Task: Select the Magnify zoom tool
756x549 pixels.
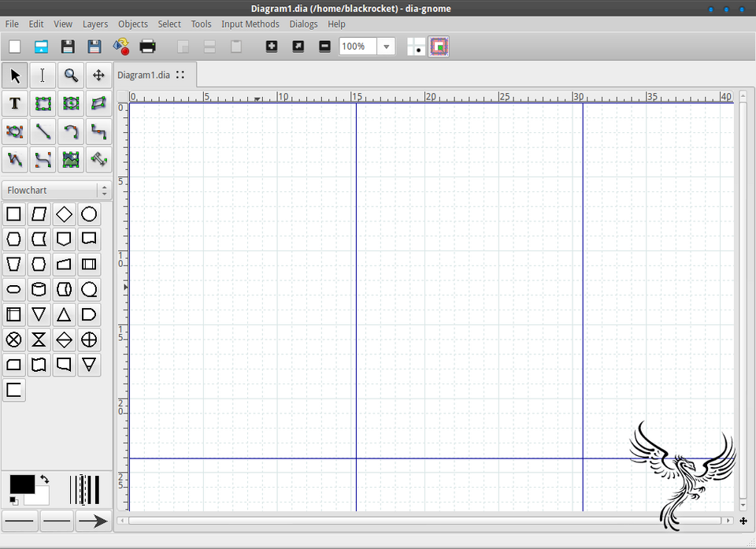Action: point(71,75)
